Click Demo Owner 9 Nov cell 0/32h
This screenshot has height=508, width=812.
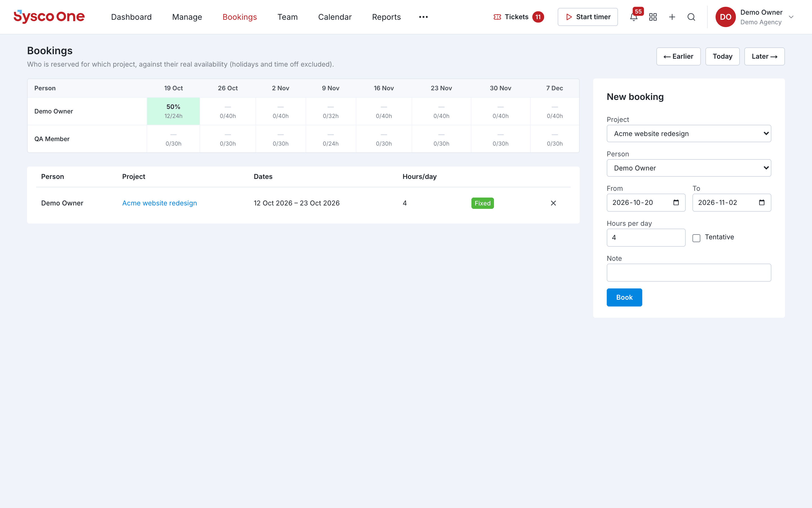[330, 111]
